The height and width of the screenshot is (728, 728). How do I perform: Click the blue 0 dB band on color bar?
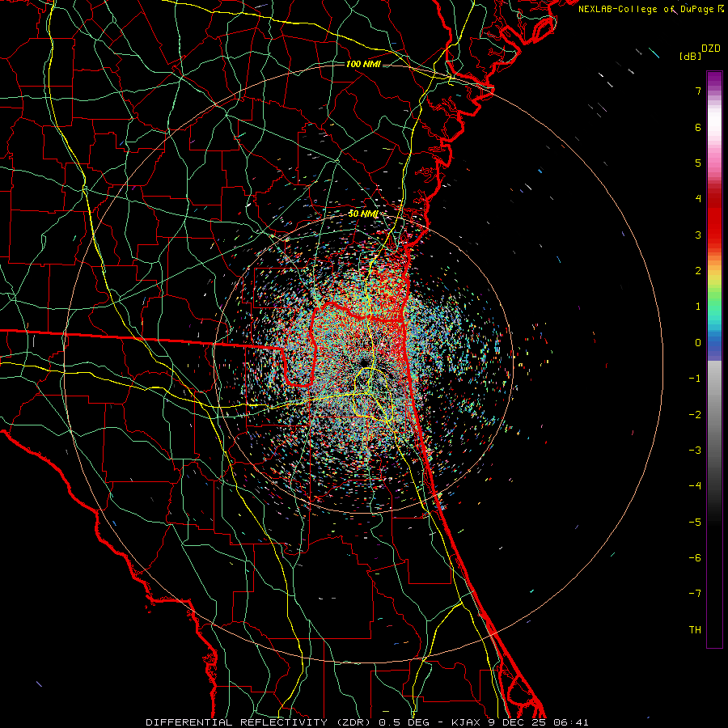714,345
